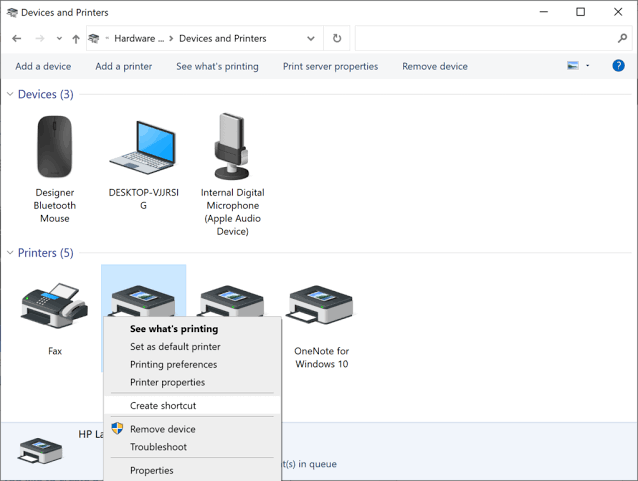This screenshot has width=638, height=481.
Task: Collapse the Printers (5) group
Action: click(10, 253)
